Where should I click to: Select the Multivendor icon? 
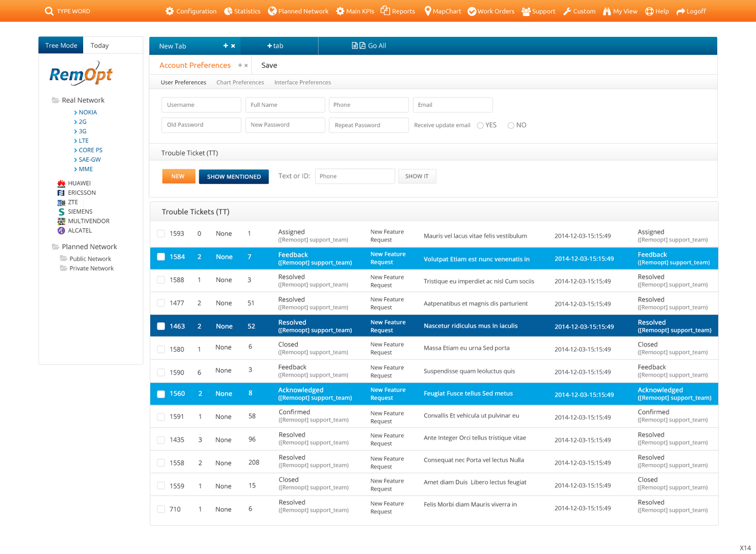coord(61,221)
